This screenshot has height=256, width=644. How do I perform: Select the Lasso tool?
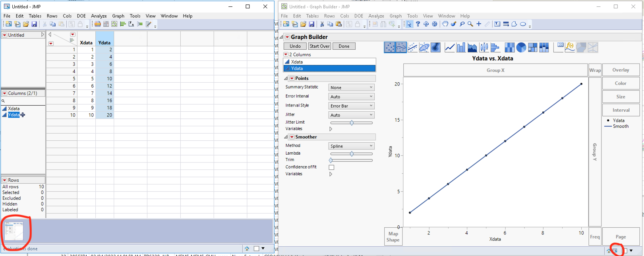[x=462, y=24]
